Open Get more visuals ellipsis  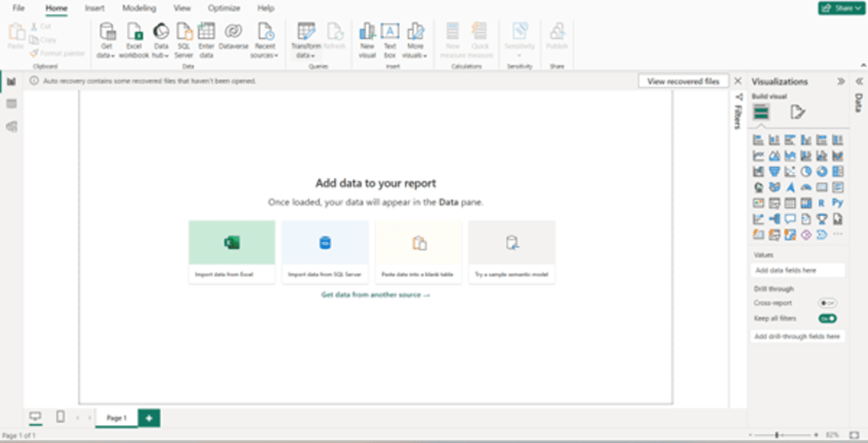[x=838, y=235]
